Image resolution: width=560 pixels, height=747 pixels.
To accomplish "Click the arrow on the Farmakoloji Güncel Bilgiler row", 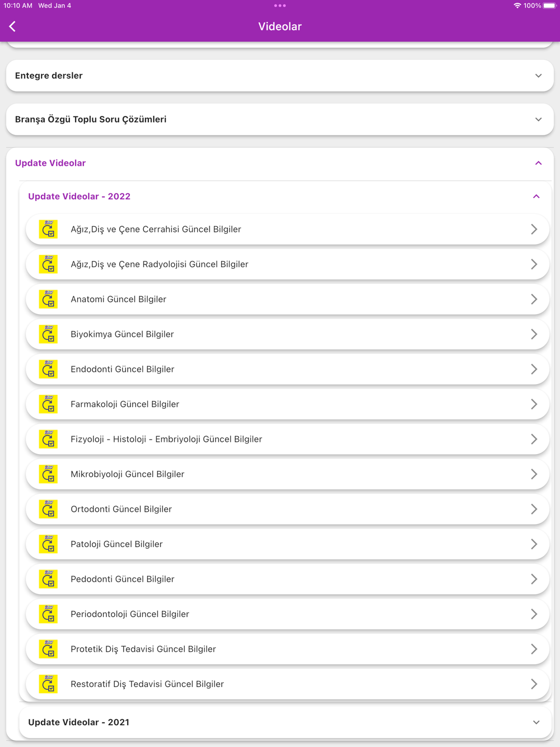I will [x=534, y=404].
